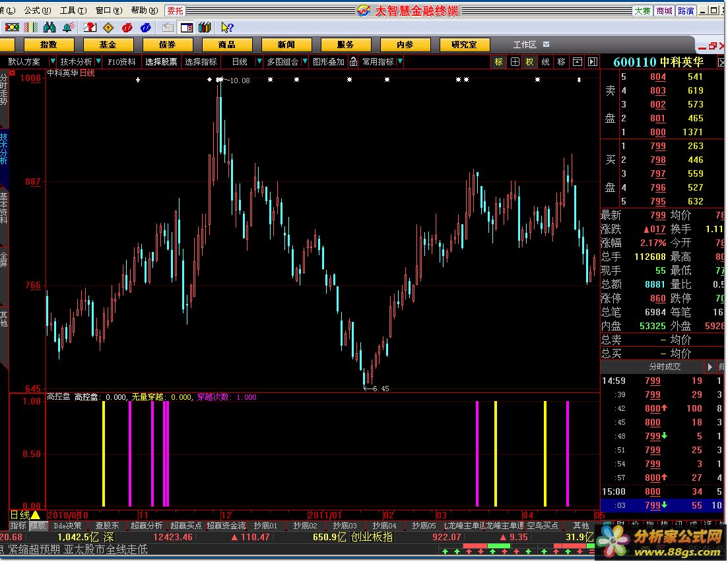This screenshot has height=562, width=728.
Task: Open the 多图组合 dropdown arrow
Action: coord(304,61)
